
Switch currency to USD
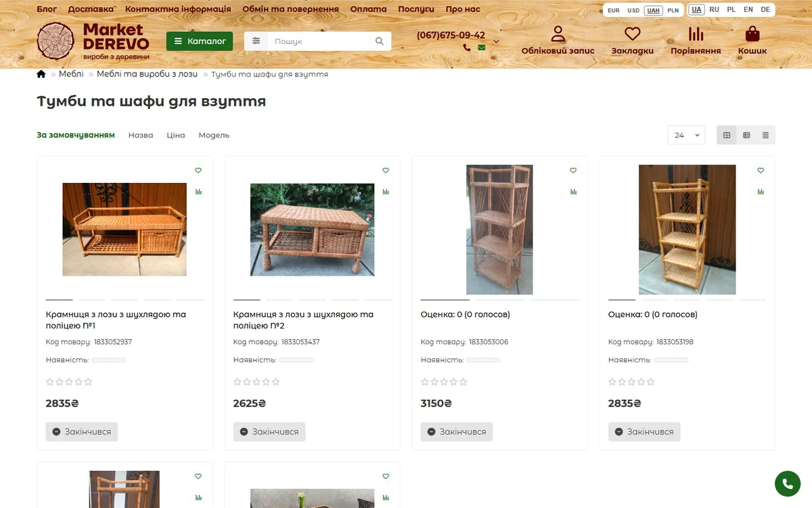tap(633, 10)
